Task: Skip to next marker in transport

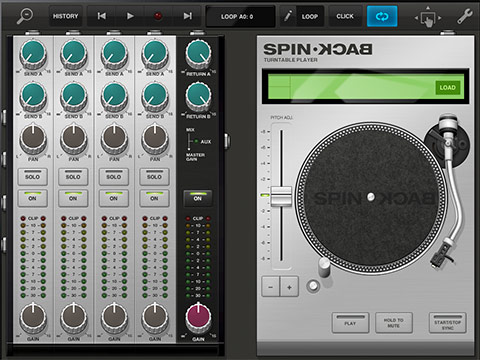Action: [x=187, y=16]
